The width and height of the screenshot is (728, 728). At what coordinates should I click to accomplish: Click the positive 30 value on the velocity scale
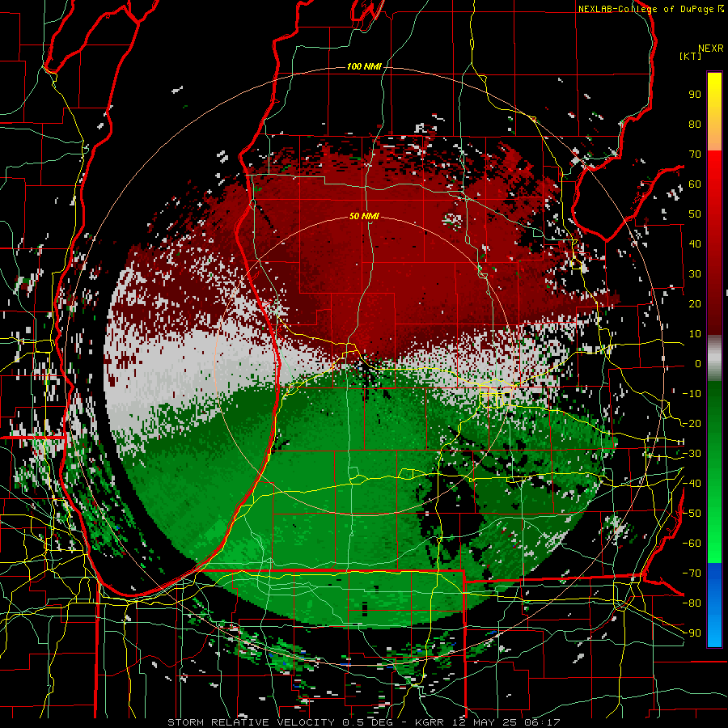(695, 274)
